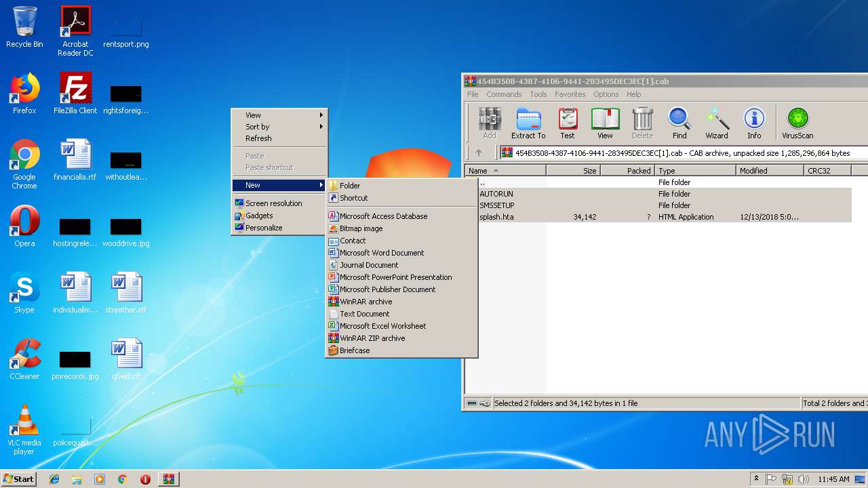Open the Tools menu in WinRAR
Screen dimensions: 868x488
(538, 94)
